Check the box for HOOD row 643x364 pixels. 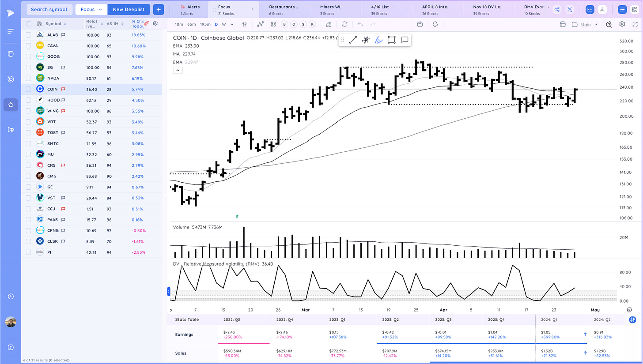[x=29, y=100]
